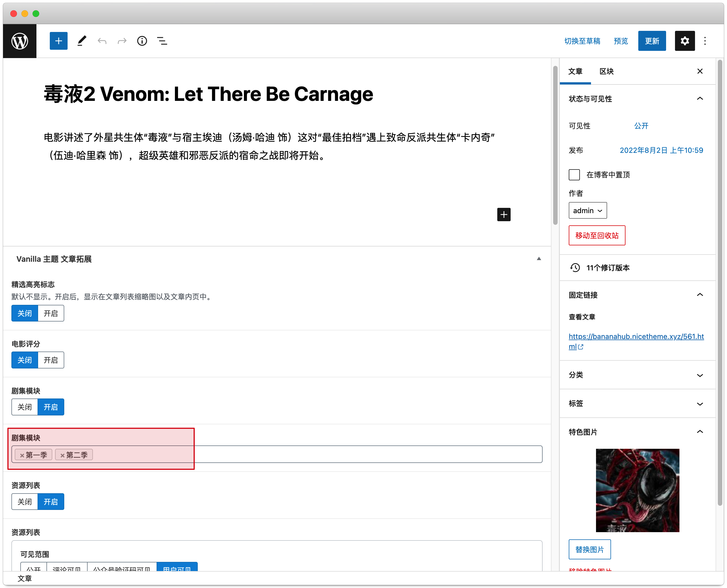Remove the 第一季 tag
This screenshot has width=727, height=588.
22,455
